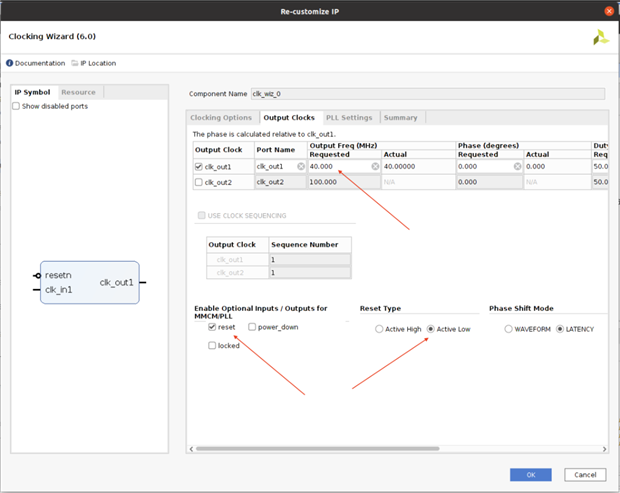Close the Re-customize IP dialog
This screenshot has height=493, width=620.
(608, 11)
